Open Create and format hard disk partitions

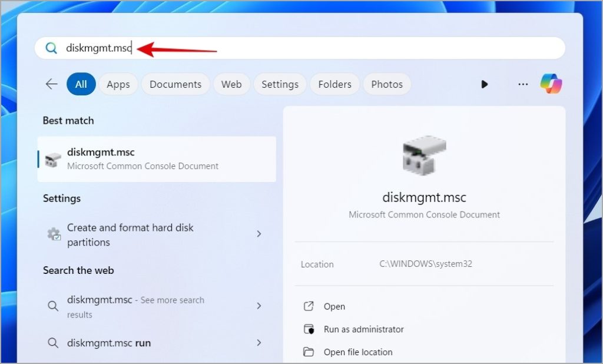click(x=157, y=234)
